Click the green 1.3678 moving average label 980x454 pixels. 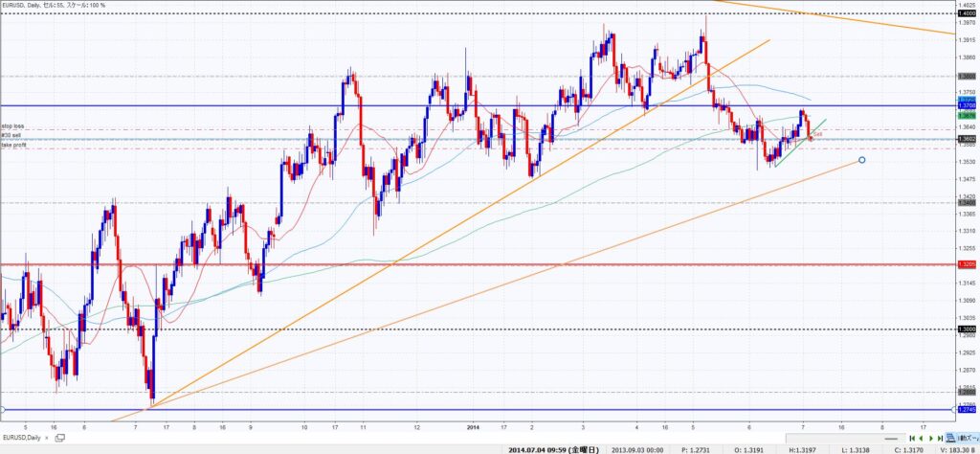coord(967,115)
